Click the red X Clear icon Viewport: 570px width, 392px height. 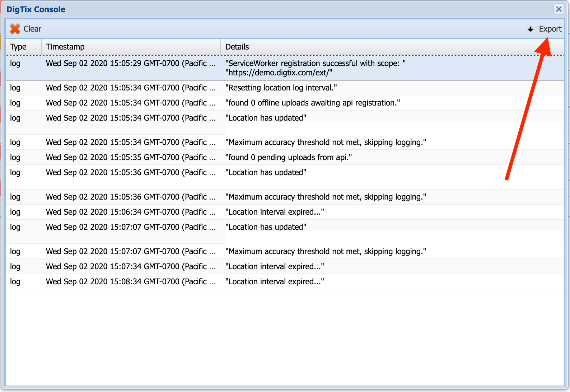[15, 29]
